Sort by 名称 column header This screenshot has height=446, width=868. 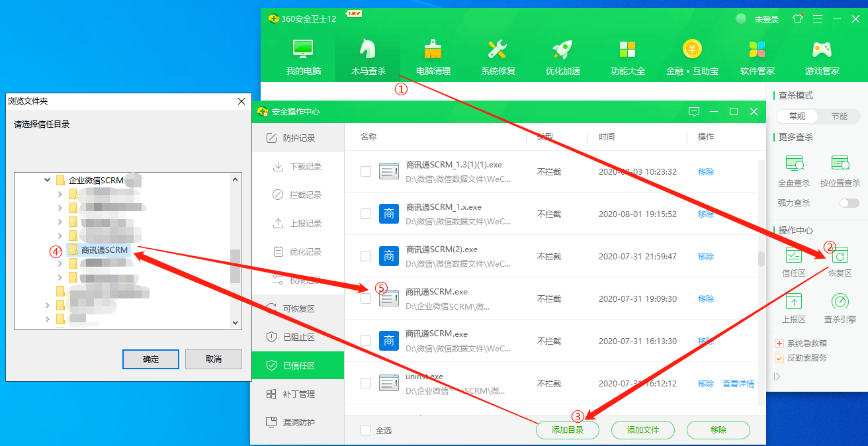coord(369,137)
